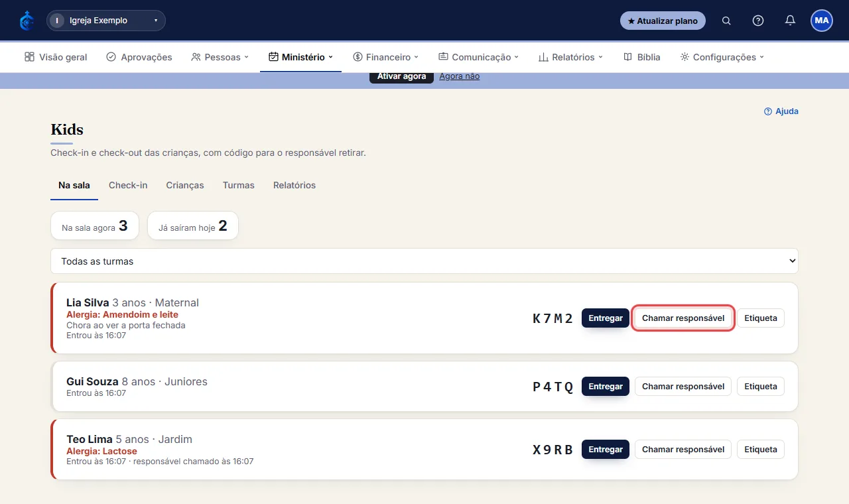Open the search magnifier icon
The width and height of the screenshot is (849, 504).
coord(726,21)
